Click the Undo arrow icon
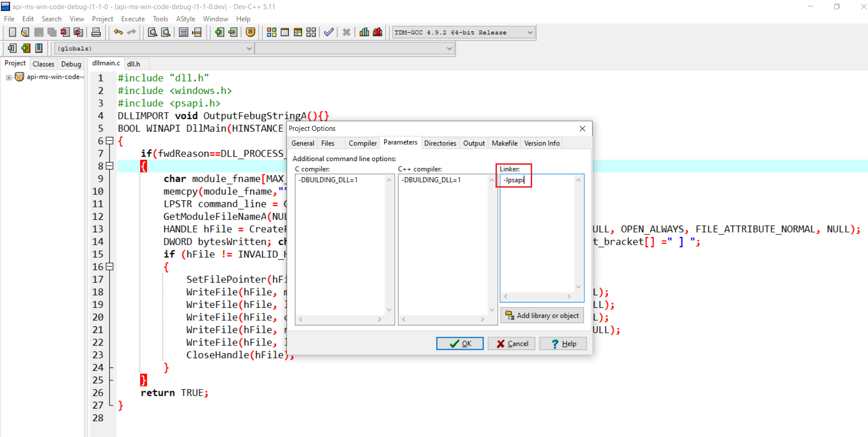The image size is (868, 437). [119, 32]
